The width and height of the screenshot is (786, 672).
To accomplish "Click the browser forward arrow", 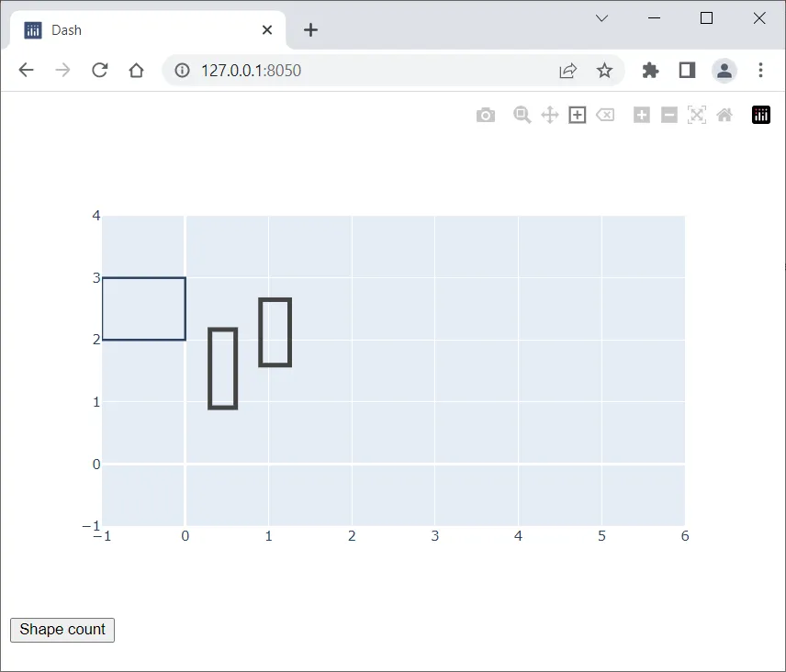I will pos(62,70).
